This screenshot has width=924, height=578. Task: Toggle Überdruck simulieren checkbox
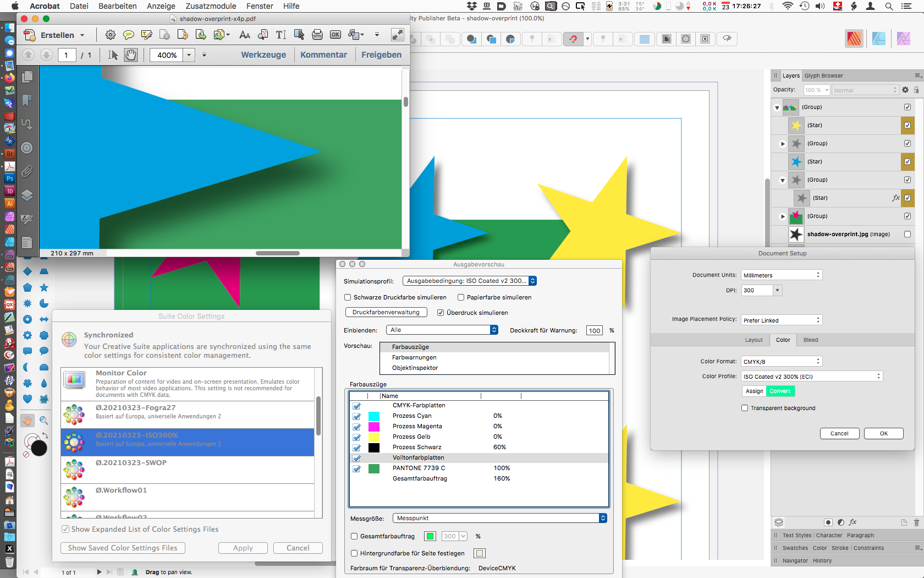pyautogui.click(x=441, y=313)
